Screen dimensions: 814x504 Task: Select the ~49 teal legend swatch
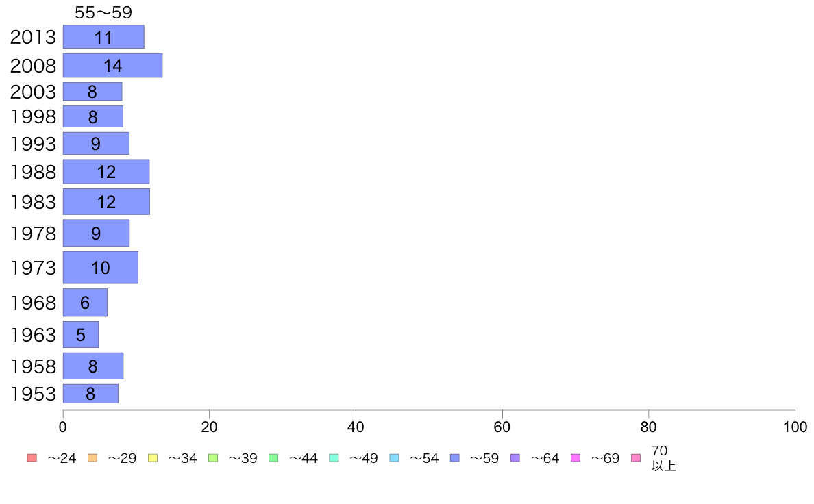(334, 458)
